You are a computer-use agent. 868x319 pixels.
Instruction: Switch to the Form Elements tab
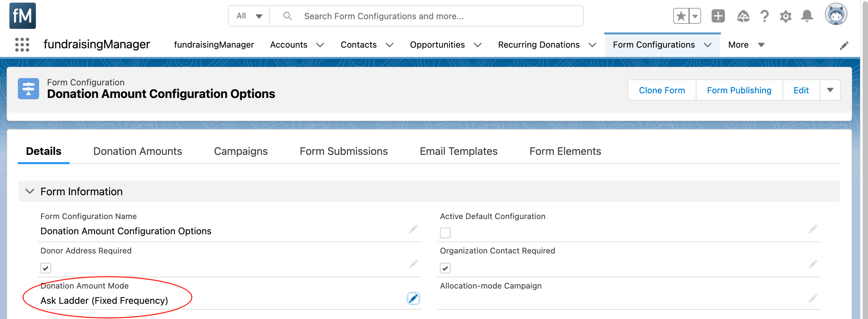[x=565, y=152]
